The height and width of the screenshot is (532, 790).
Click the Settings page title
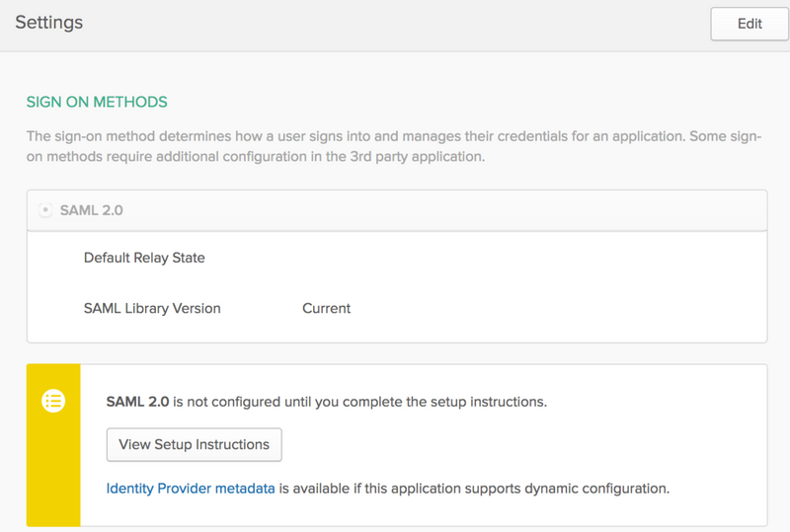click(48, 22)
